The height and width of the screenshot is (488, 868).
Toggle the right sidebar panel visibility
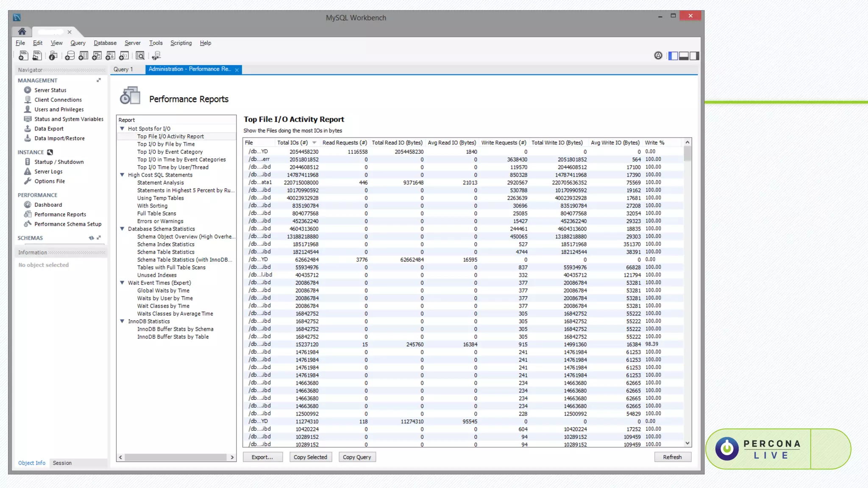click(694, 56)
